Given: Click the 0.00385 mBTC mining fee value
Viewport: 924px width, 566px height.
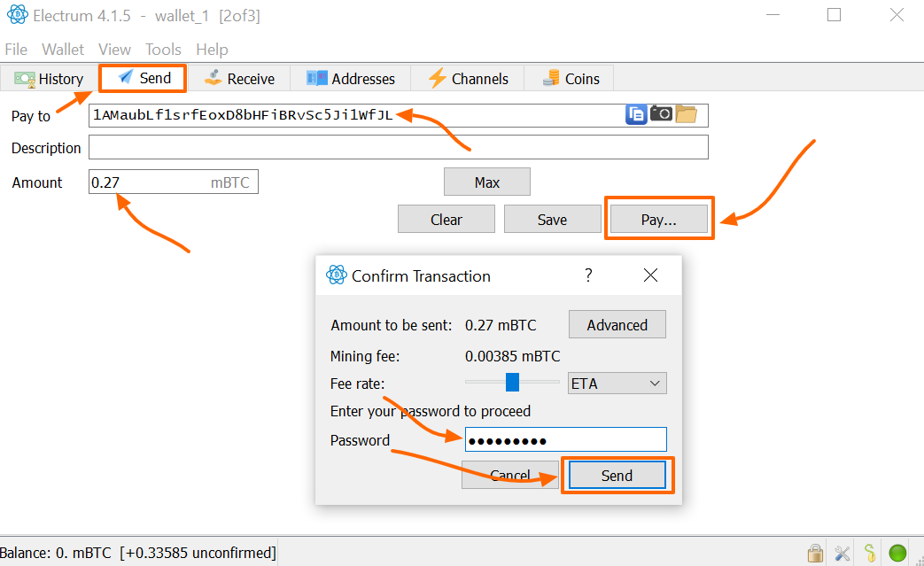Looking at the screenshot, I should [512, 356].
